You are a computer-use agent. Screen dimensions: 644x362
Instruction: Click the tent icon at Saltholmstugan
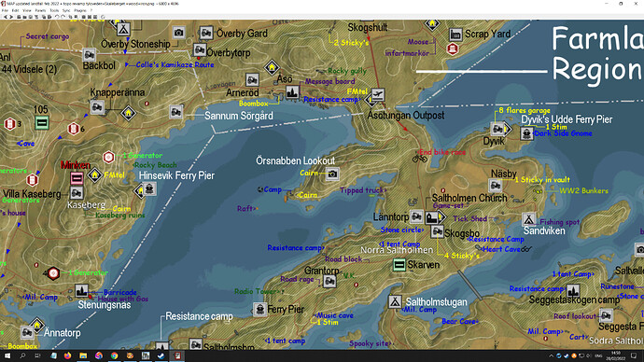pos(395,301)
